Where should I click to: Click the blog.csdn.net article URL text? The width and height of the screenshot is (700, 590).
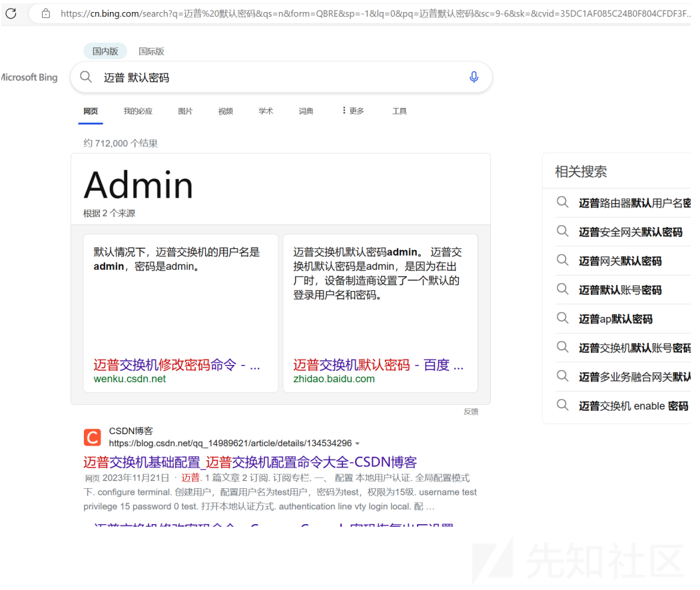(x=230, y=443)
